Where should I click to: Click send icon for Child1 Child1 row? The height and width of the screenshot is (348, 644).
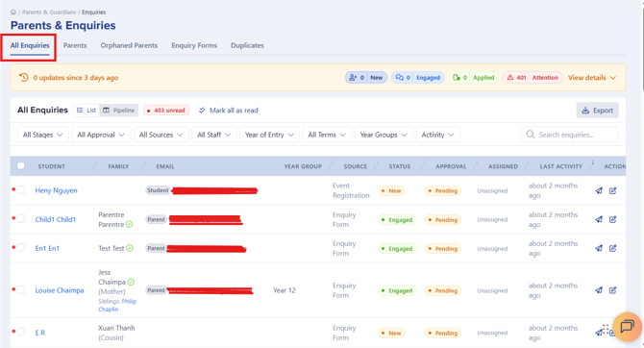[599, 219]
